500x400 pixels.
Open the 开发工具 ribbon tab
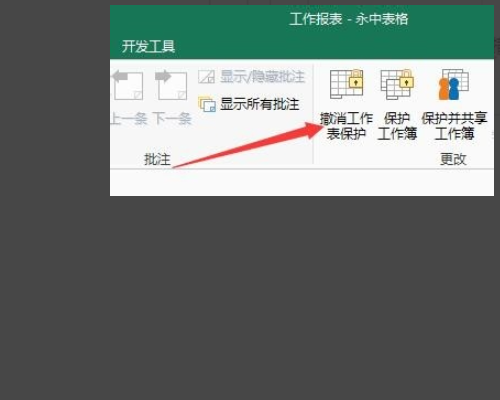point(148,46)
